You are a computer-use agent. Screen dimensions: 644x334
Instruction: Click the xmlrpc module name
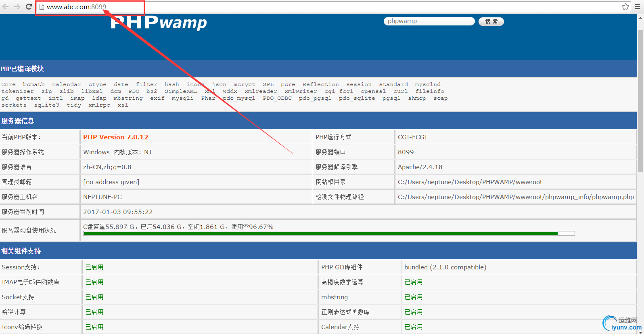tap(99, 105)
